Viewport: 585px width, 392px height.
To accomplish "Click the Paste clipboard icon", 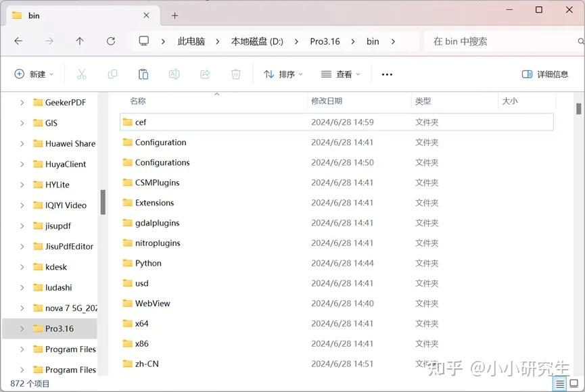I will click(x=143, y=74).
